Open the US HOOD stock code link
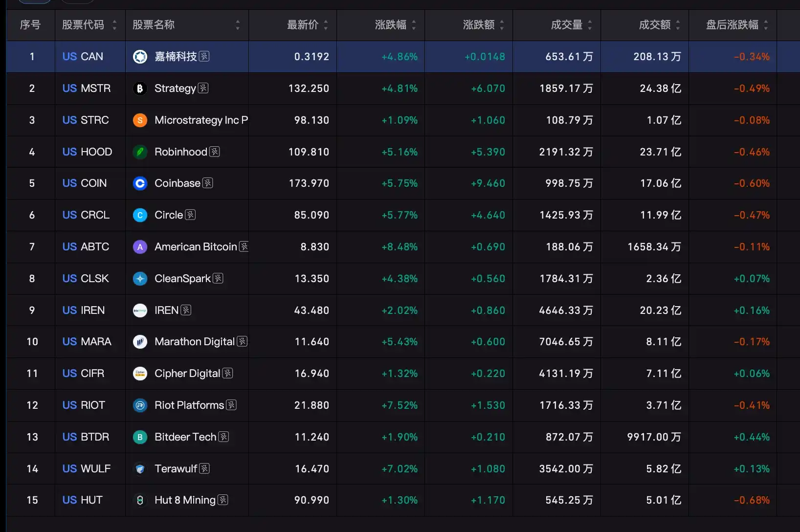 88,152
